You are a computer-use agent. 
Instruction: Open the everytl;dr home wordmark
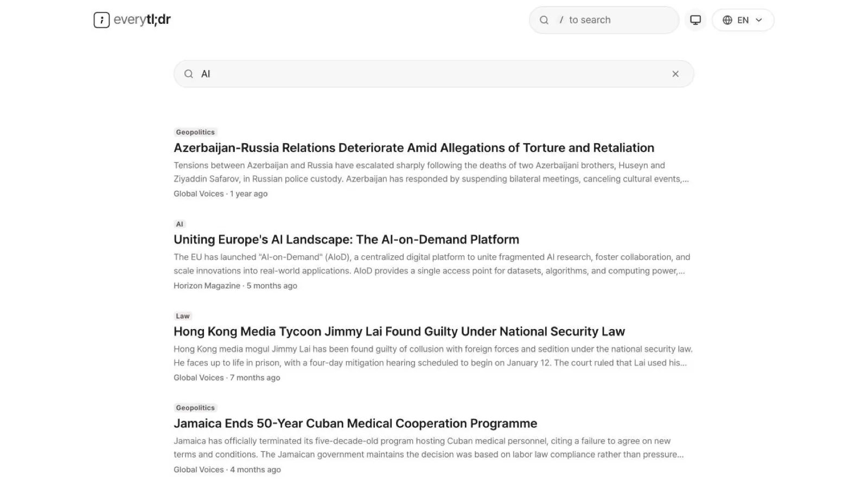pyautogui.click(x=142, y=20)
